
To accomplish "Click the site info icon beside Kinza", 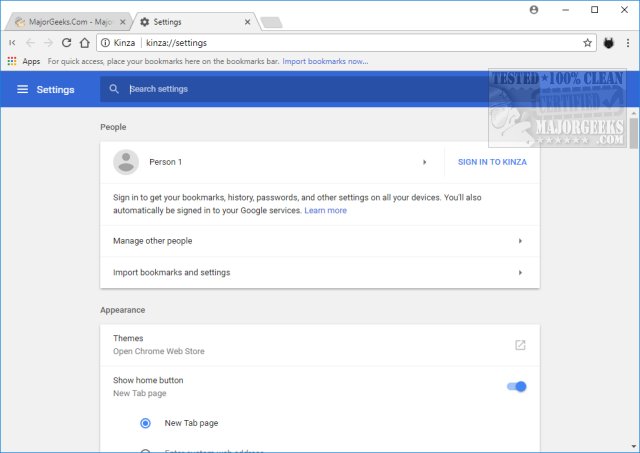I will point(105,42).
